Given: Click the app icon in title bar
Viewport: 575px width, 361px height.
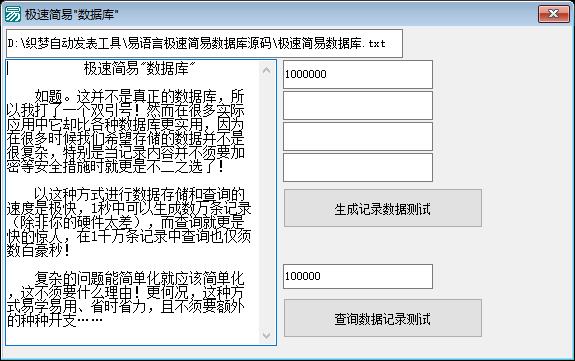Looking at the screenshot, I should pos(12,14).
